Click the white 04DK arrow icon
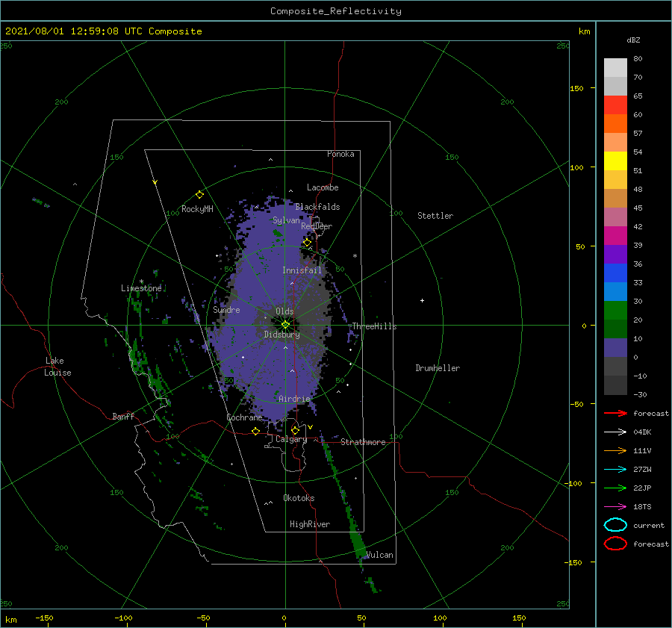The width and height of the screenshot is (672, 628). click(615, 432)
